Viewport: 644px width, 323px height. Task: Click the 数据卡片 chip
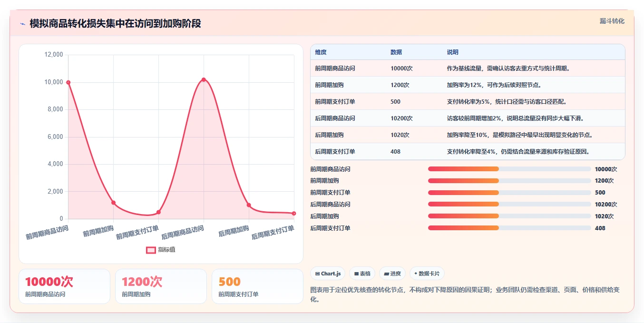(427, 274)
